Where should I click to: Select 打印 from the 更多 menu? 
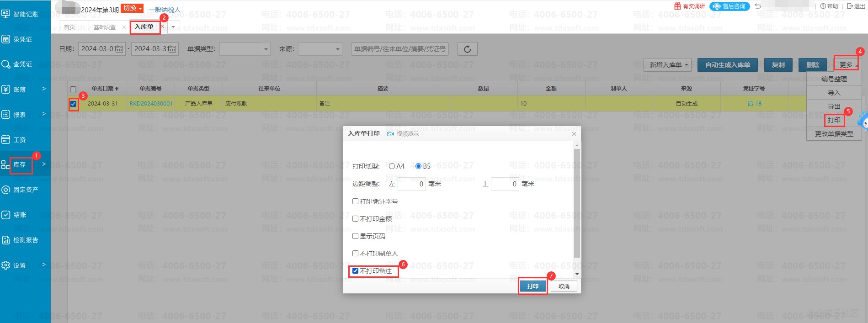click(834, 120)
